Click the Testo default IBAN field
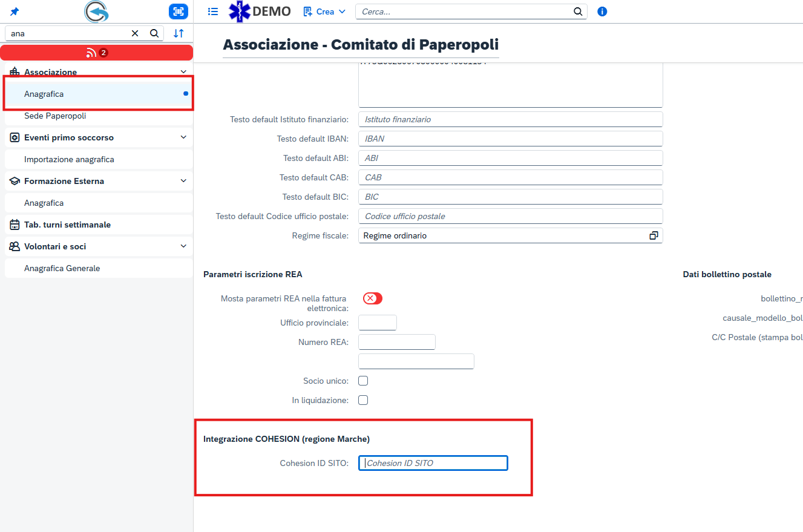The image size is (803, 532). pos(510,139)
